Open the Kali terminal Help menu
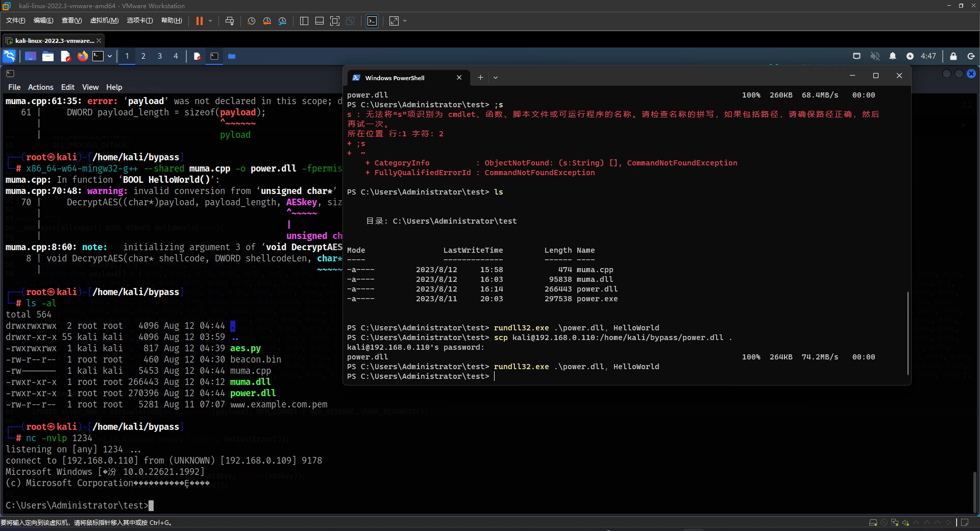Viewport: 980px width, 531px height. [x=114, y=87]
